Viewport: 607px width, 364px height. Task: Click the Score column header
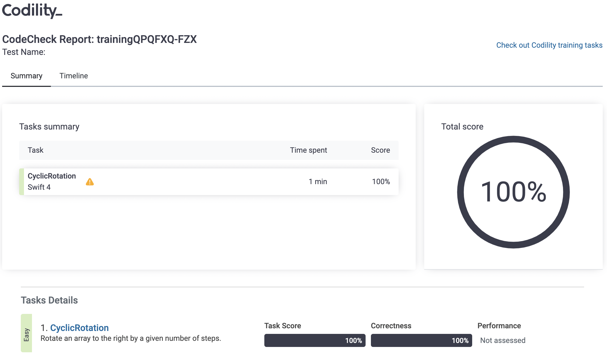click(x=380, y=150)
